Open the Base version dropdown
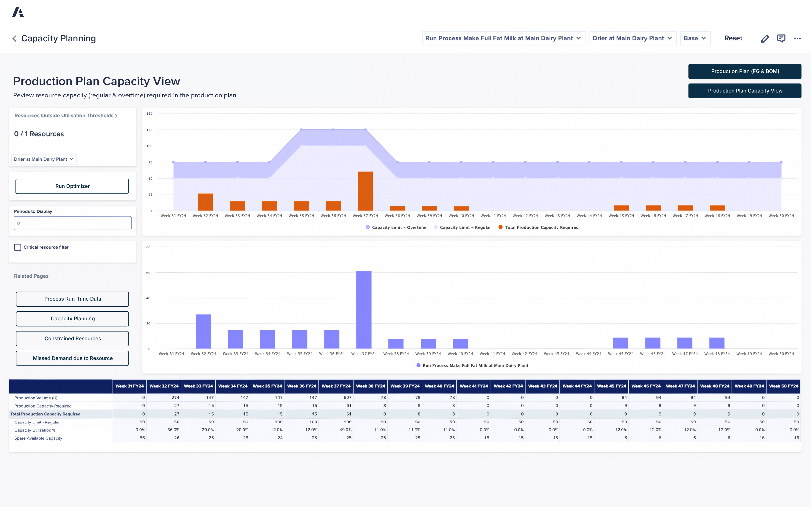Viewport: 812px width, 507px height. [695, 38]
